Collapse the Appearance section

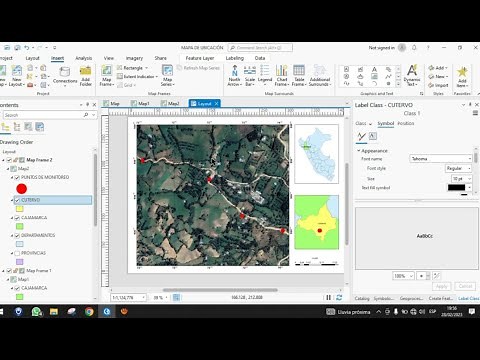tap(359, 151)
